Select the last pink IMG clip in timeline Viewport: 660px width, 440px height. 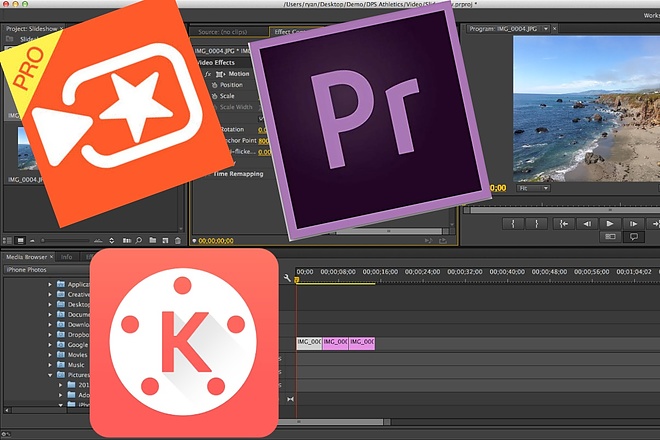[x=362, y=344]
